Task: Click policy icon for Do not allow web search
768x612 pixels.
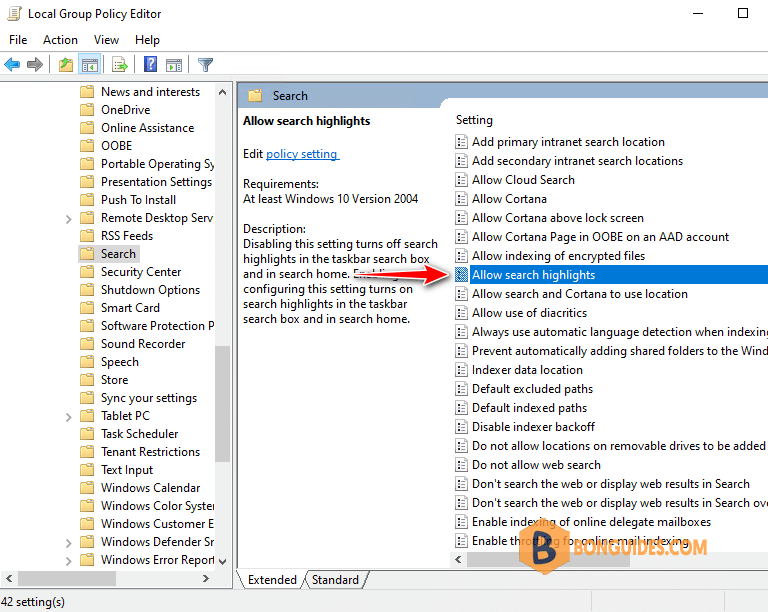Action: point(461,465)
